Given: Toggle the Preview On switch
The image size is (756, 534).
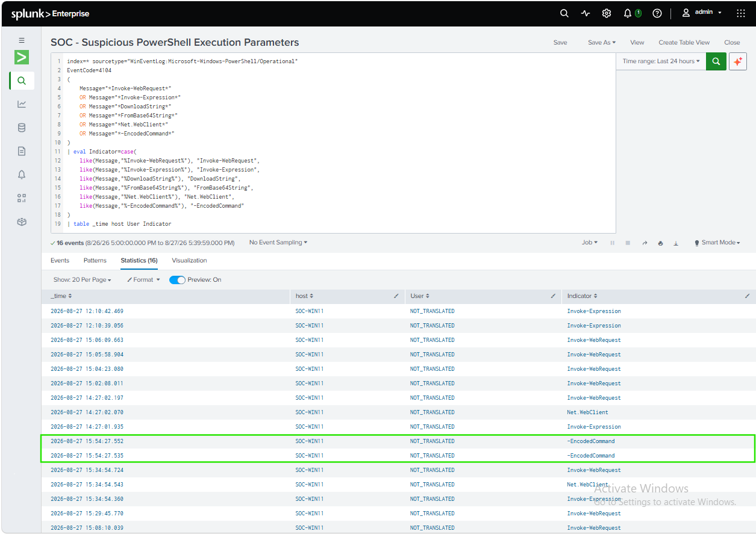Looking at the screenshot, I should tap(177, 280).
